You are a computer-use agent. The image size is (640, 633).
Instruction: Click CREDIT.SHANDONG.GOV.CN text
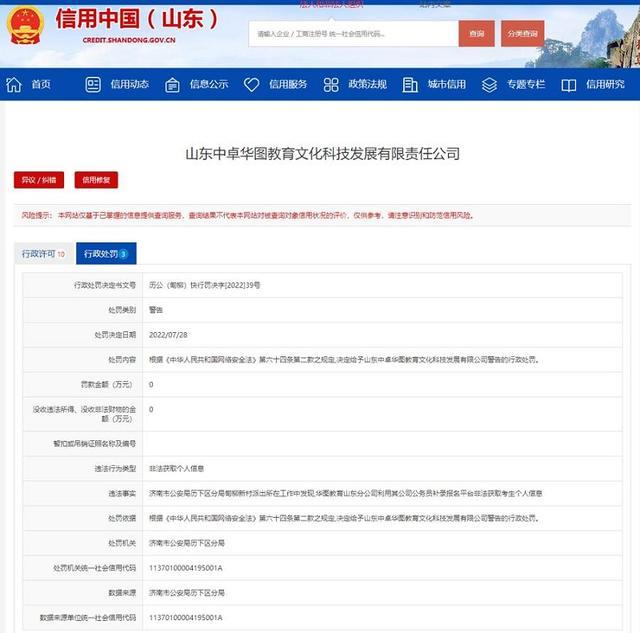tap(129, 40)
